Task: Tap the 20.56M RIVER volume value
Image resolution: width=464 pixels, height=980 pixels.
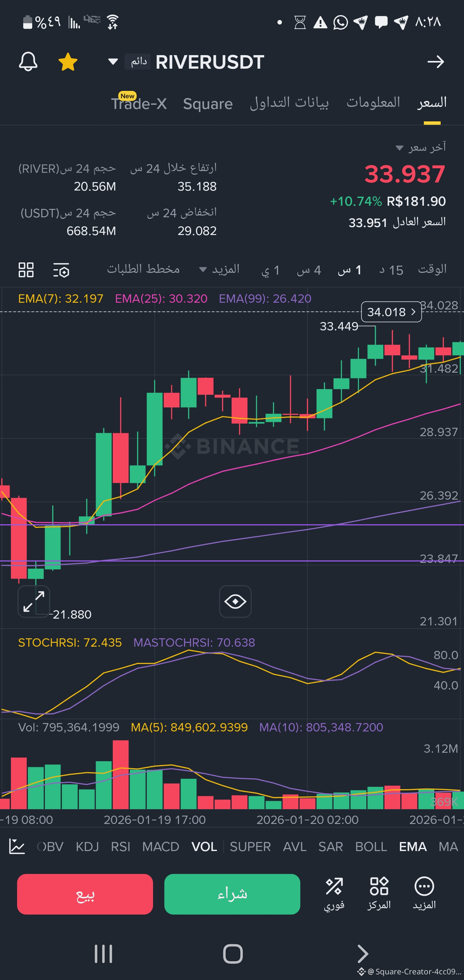Action: (x=95, y=186)
